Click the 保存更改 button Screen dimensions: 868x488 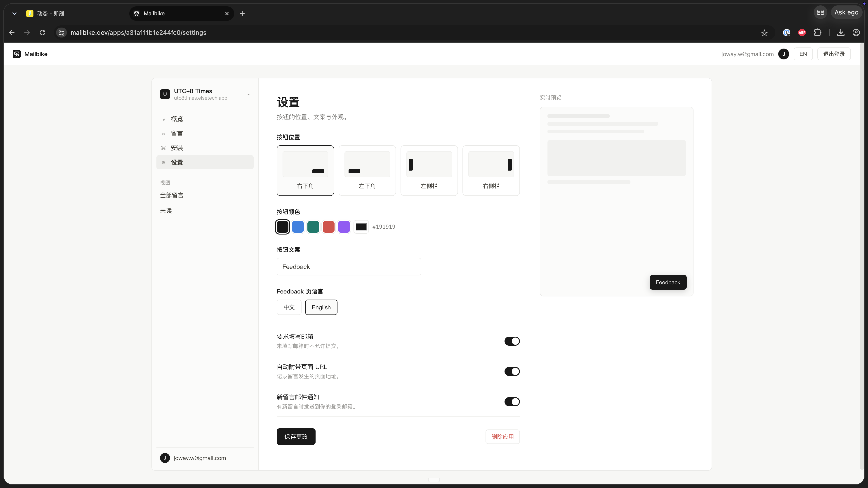(296, 436)
